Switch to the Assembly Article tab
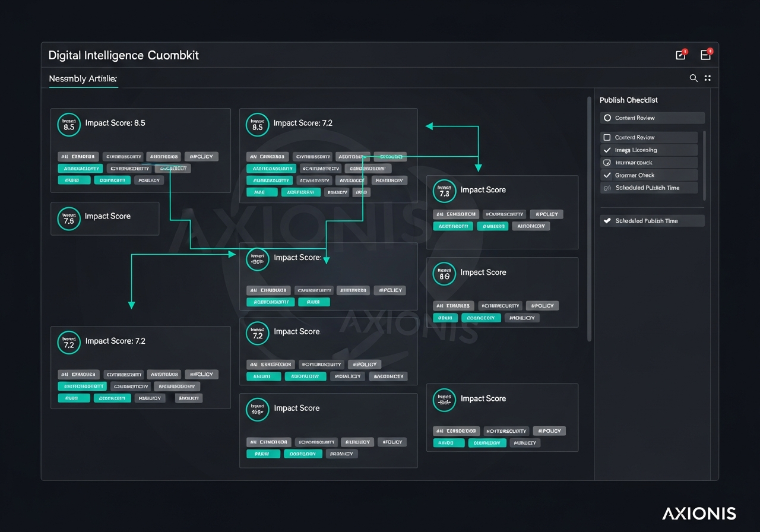 pyautogui.click(x=83, y=78)
